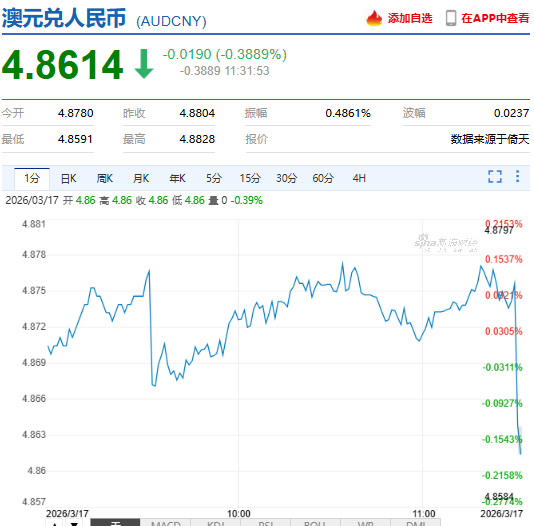Click the up triangle below the chart
The image size is (534, 526).
click(x=54, y=524)
